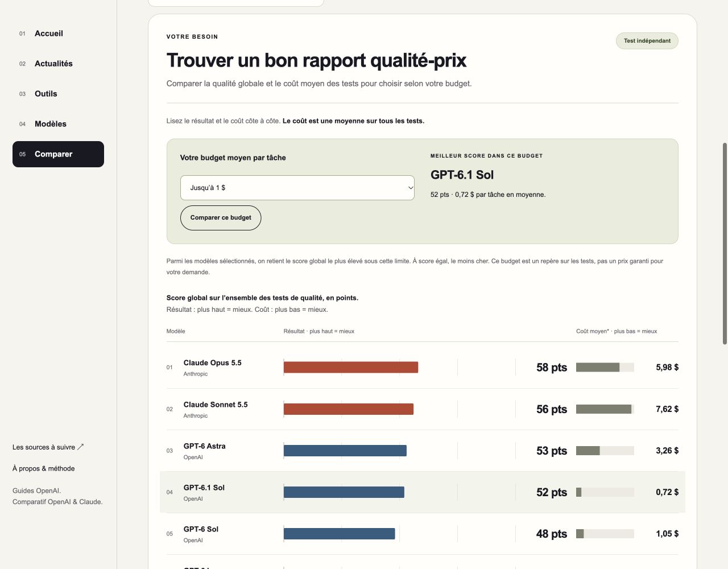Click the 'Modèle' column header
This screenshot has width=728, height=569.
176,331
